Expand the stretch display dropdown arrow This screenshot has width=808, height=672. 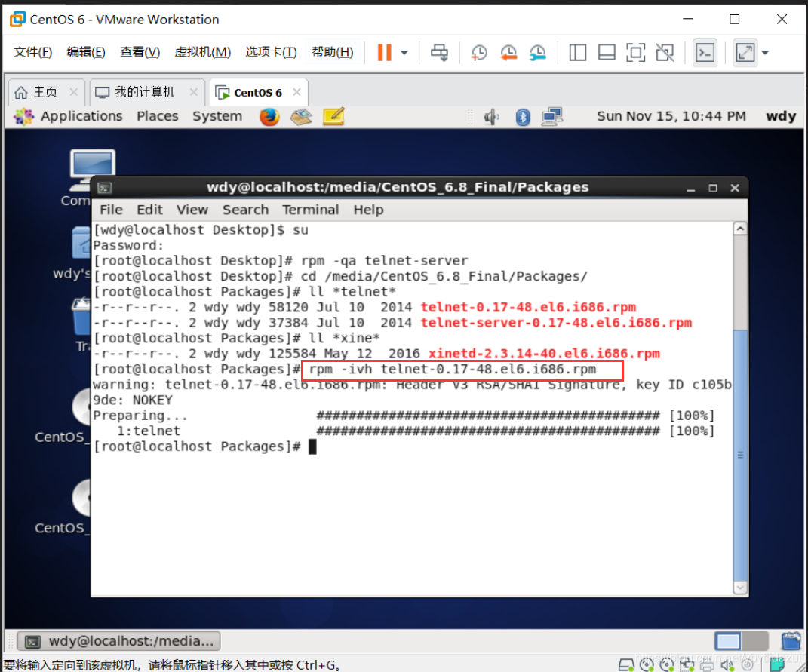pyautogui.click(x=765, y=53)
